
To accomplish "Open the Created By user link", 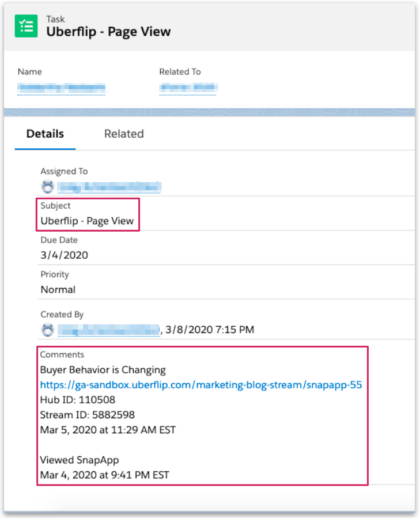I will 109,330.
